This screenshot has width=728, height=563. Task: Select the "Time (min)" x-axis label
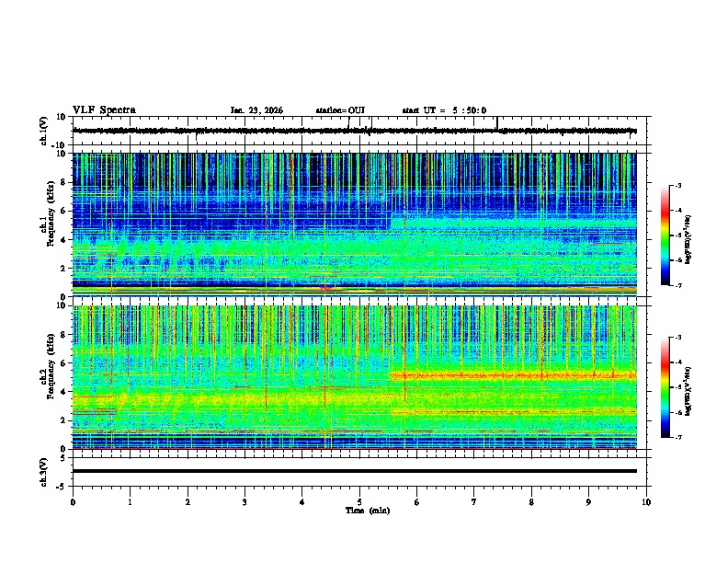pyautogui.click(x=368, y=511)
